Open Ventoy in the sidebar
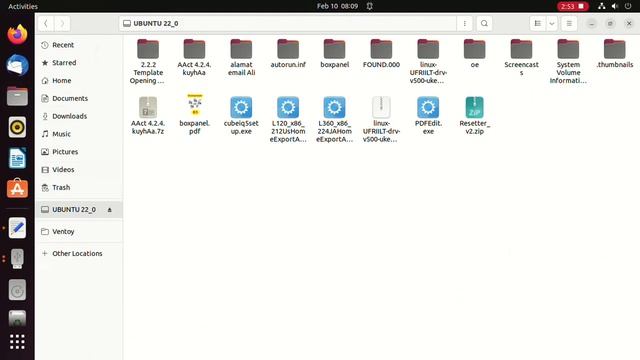This screenshot has height=360, width=640. coord(79,231)
